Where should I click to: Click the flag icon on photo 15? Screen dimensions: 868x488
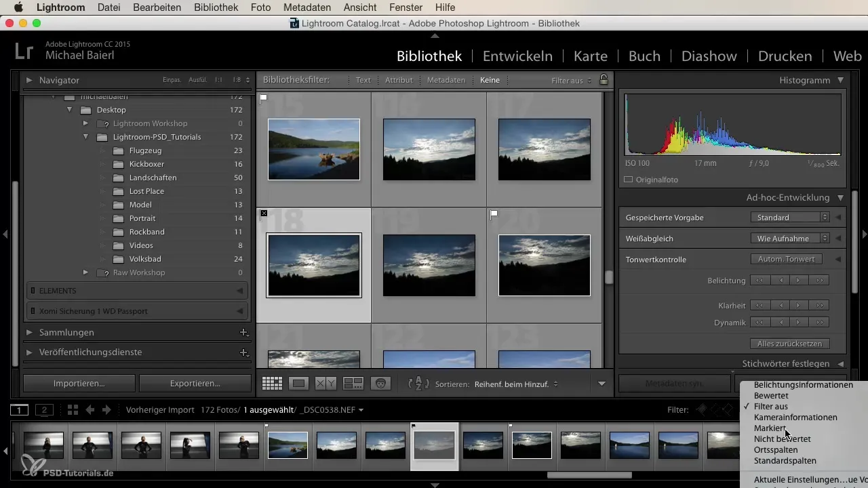tap(264, 98)
